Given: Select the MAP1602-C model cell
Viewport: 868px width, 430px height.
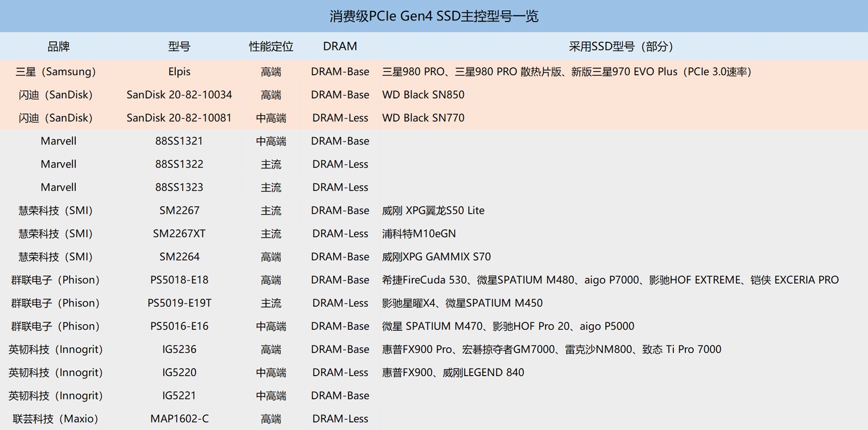Looking at the screenshot, I should [179, 418].
